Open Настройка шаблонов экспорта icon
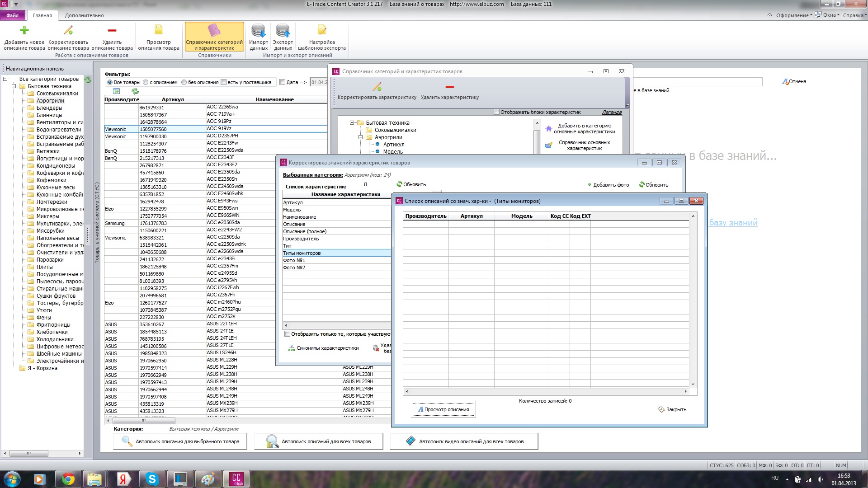The height and width of the screenshot is (488, 868). [322, 30]
